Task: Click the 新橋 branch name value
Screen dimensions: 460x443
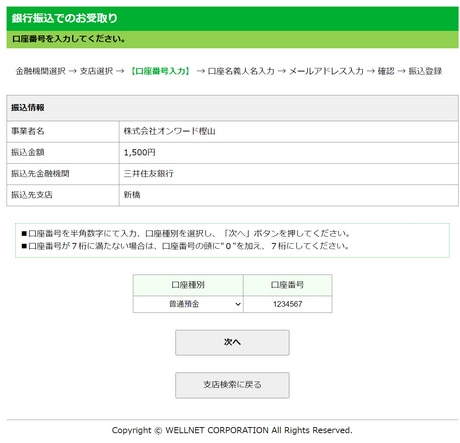Action: coord(132,195)
